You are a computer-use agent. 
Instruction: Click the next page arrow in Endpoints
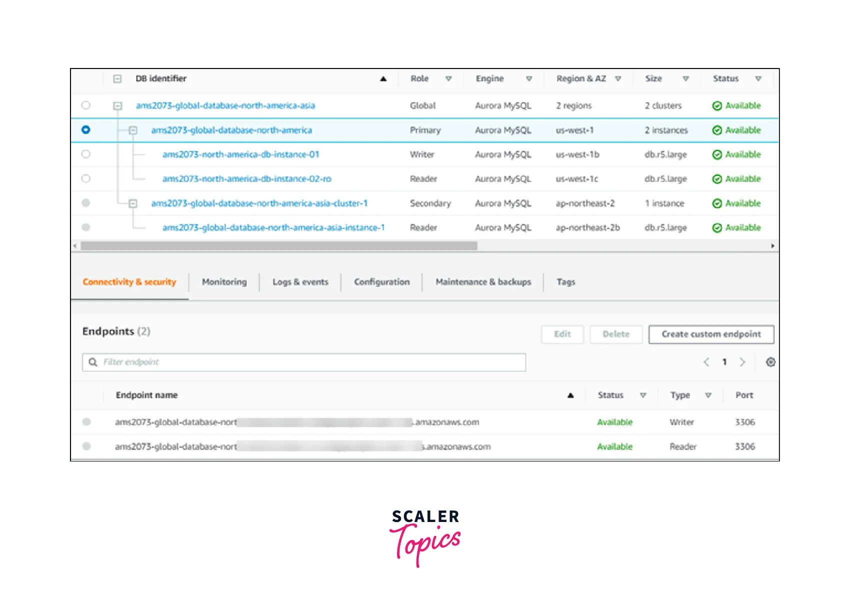742,362
